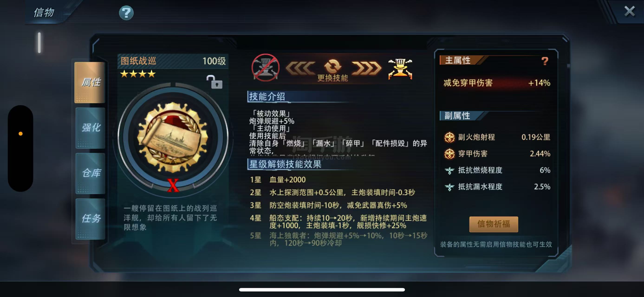Close the 信物 window
This screenshot has width=644, height=297.
point(629,11)
